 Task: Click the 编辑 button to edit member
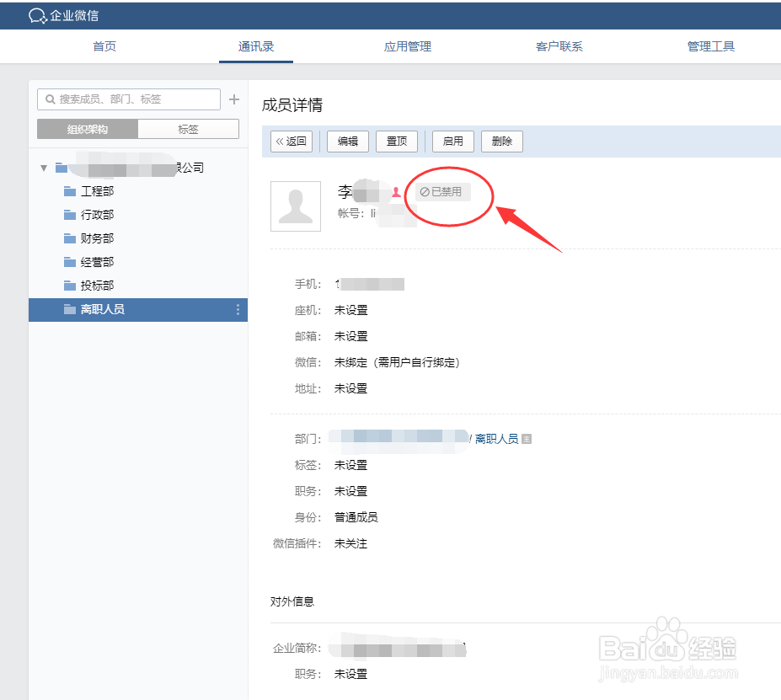347,142
